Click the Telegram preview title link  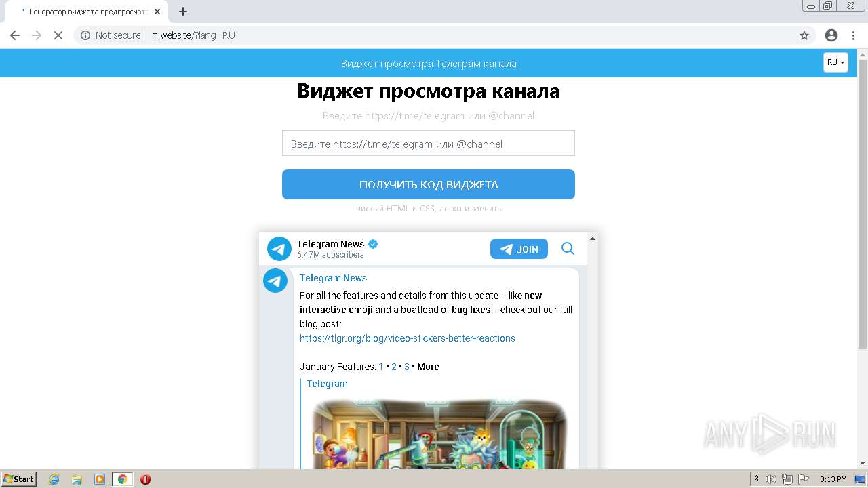point(327,384)
